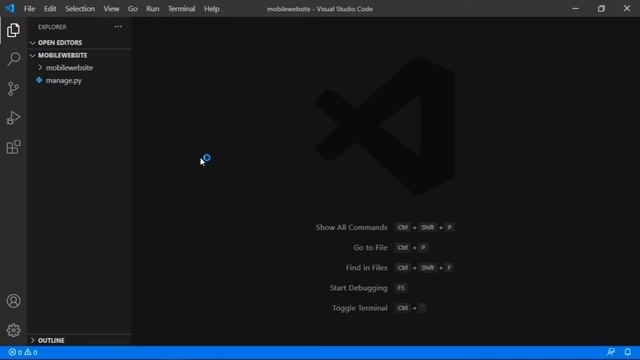Click the Start Debugging label
Viewport: 640px width, 360px height.
point(358,288)
